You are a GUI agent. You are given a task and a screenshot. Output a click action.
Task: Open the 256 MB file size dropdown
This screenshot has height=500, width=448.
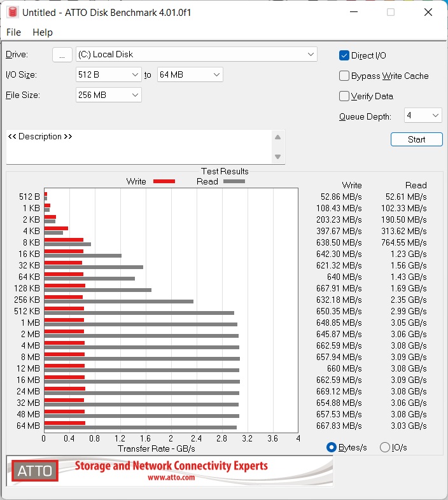(x=108, y=95)
